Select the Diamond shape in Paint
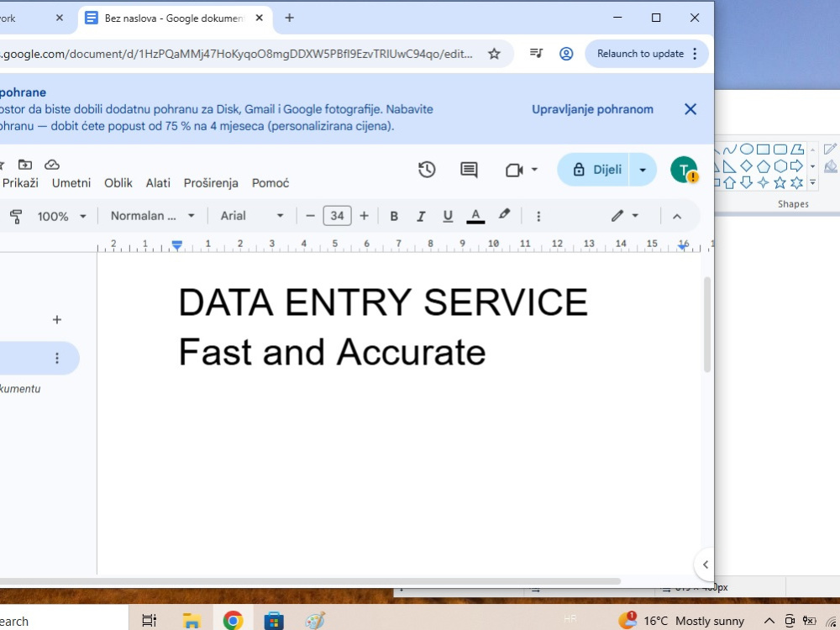 (746, 166)
